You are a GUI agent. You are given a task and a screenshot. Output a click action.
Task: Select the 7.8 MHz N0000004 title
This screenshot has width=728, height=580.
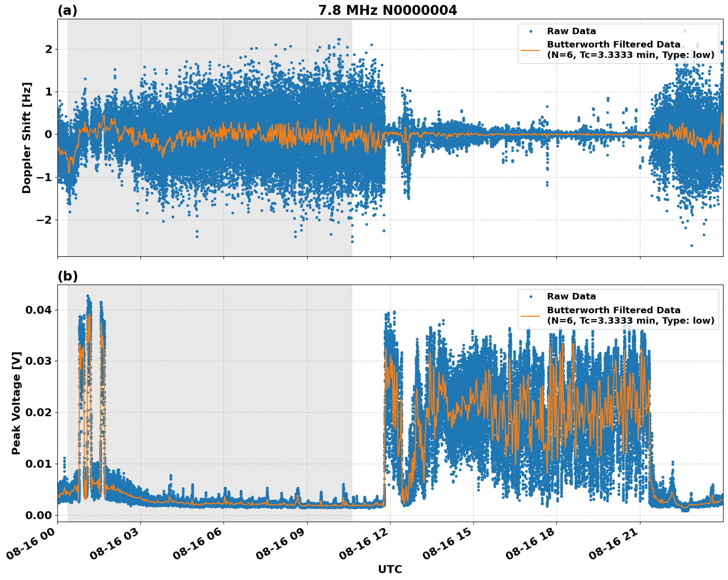[389, 9]
